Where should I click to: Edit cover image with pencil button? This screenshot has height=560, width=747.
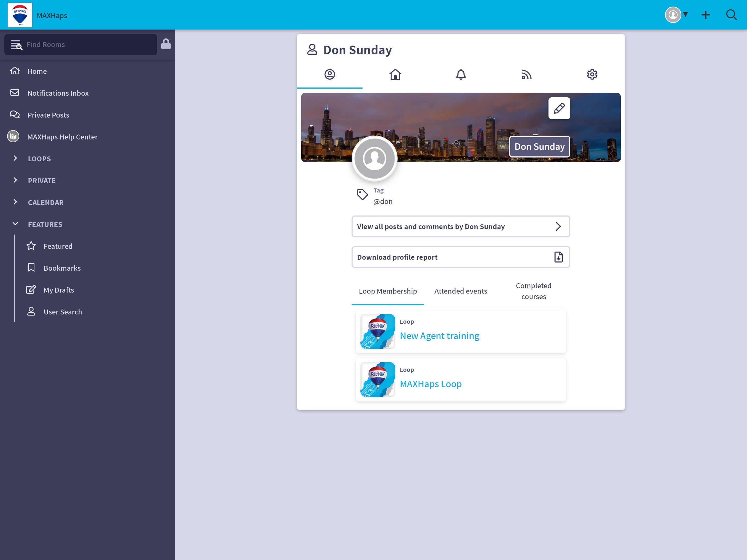(559, 109)
